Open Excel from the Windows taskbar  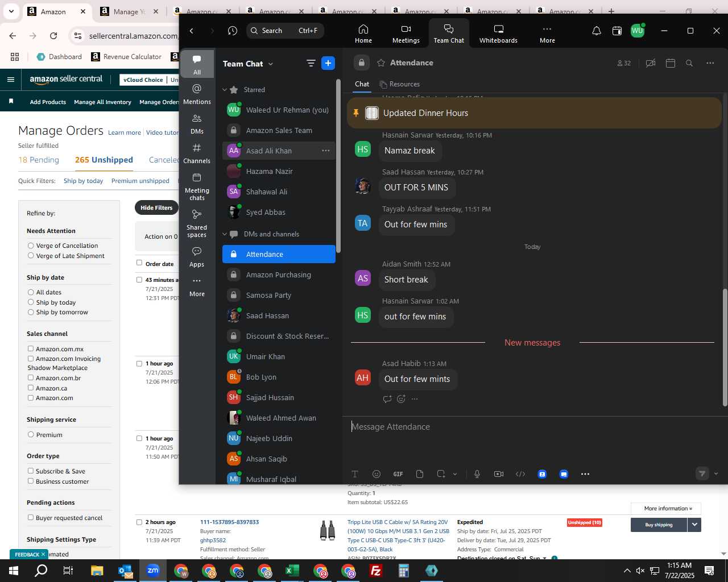tap(292, 571)
